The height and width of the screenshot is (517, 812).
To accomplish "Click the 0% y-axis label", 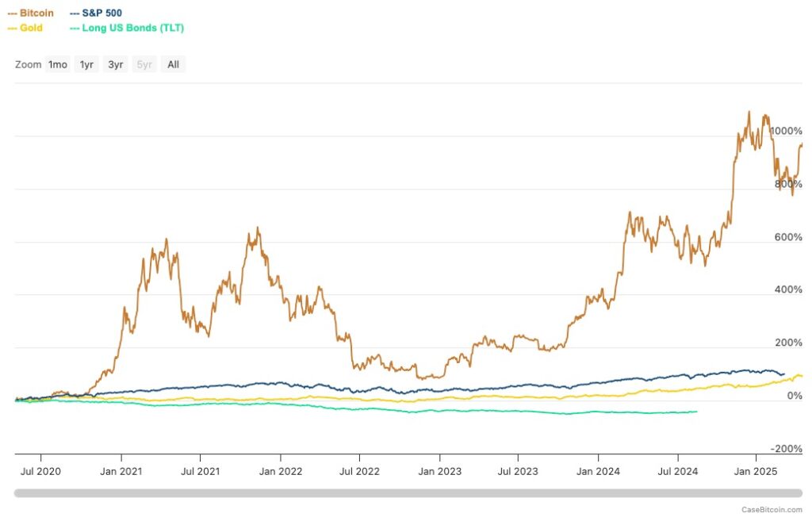I will 795,396.
